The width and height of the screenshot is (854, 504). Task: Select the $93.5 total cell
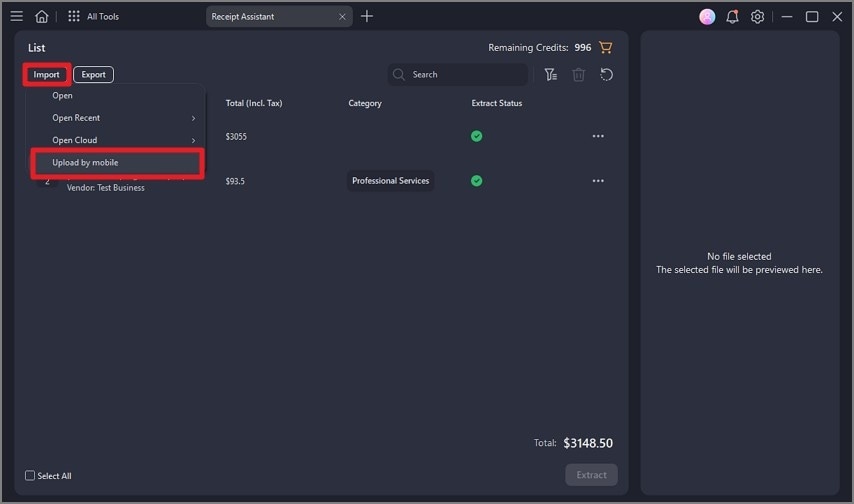235,181
